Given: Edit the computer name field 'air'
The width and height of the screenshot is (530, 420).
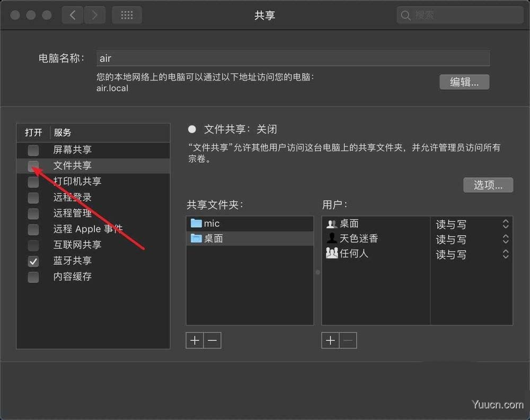Looking at the screenshot, I should pos(293,58).
